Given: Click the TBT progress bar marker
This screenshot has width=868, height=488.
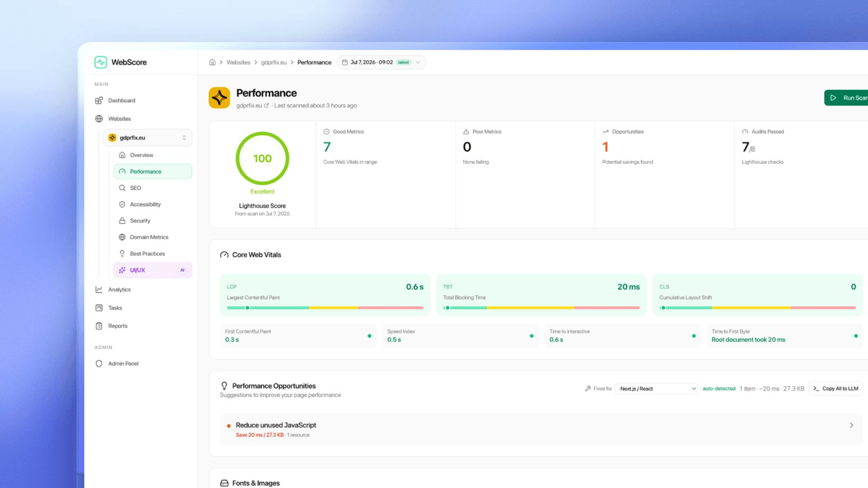Looking at the screenshot, I should 448,308.
